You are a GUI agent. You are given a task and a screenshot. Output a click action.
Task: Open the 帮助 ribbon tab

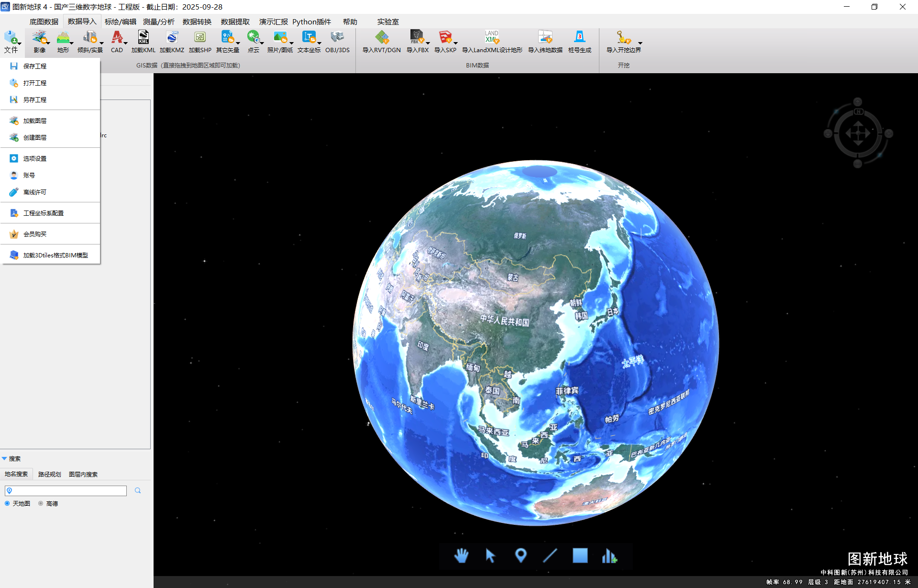coord(350,22)
